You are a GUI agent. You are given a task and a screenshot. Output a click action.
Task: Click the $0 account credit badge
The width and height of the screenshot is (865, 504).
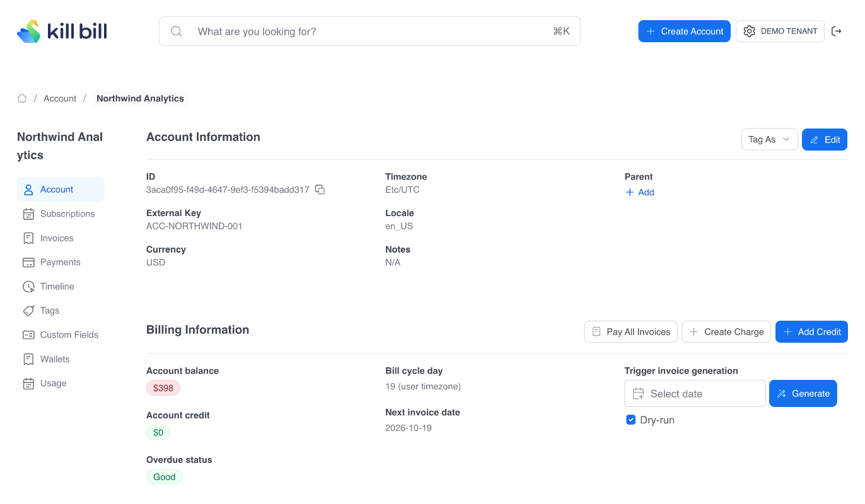(x=158, y=432)
